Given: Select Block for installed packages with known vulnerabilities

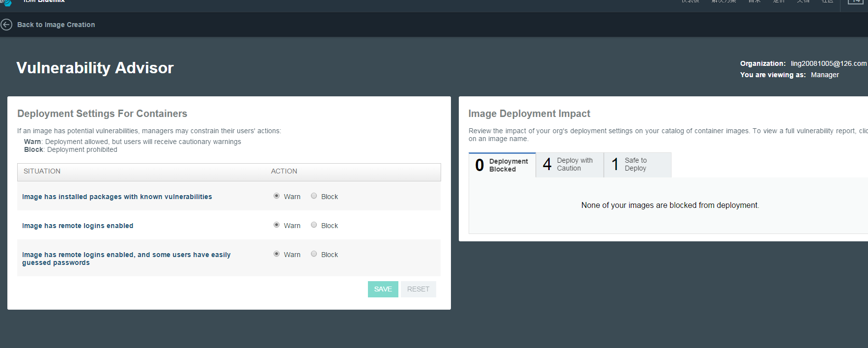Looking at the screenshot, I should pyautogui.click(x=314, y=196).
